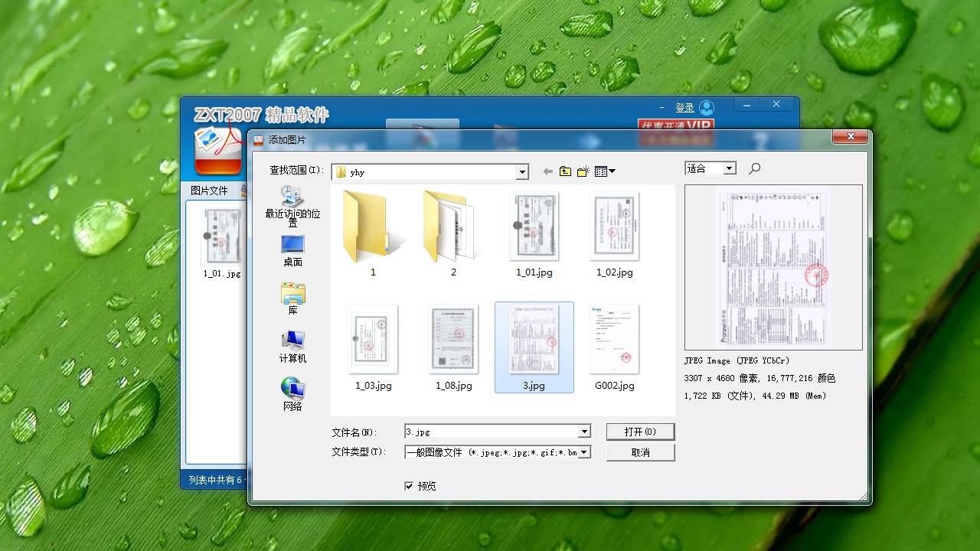Select the G002.jpg thumbnail
980x551 pixels.
[x=614, y=340]
